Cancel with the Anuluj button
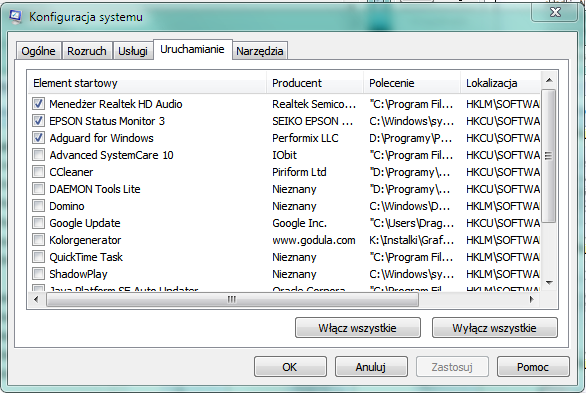 pyautogui.click(x=371, y=367)
